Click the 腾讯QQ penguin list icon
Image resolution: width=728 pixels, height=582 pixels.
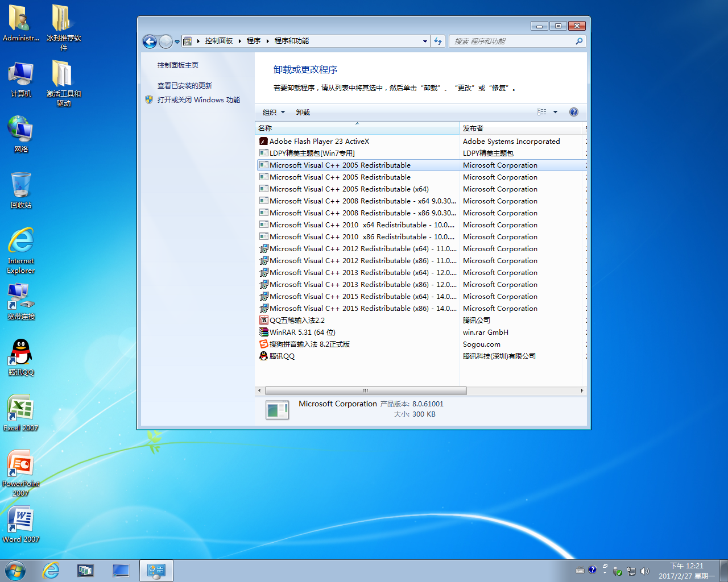263,356
